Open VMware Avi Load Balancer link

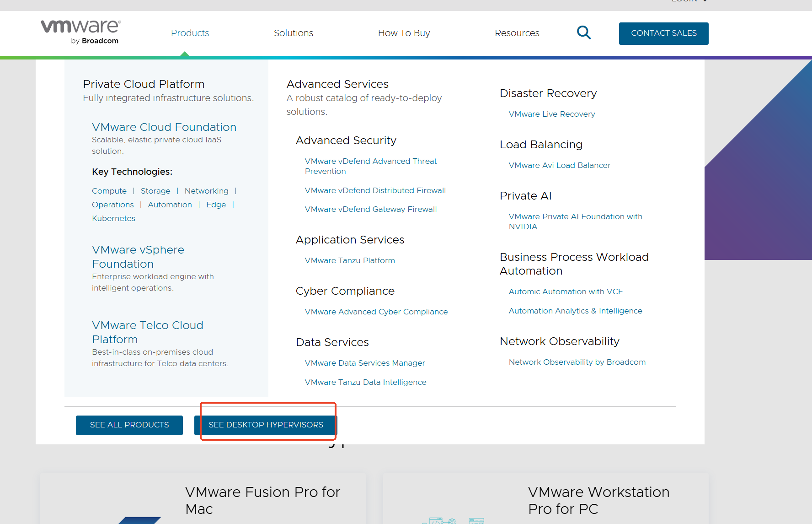coord(560,165)
